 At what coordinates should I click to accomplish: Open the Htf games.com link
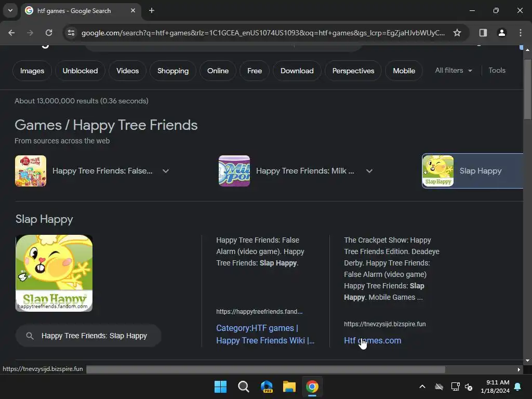(x=373, y=340)
